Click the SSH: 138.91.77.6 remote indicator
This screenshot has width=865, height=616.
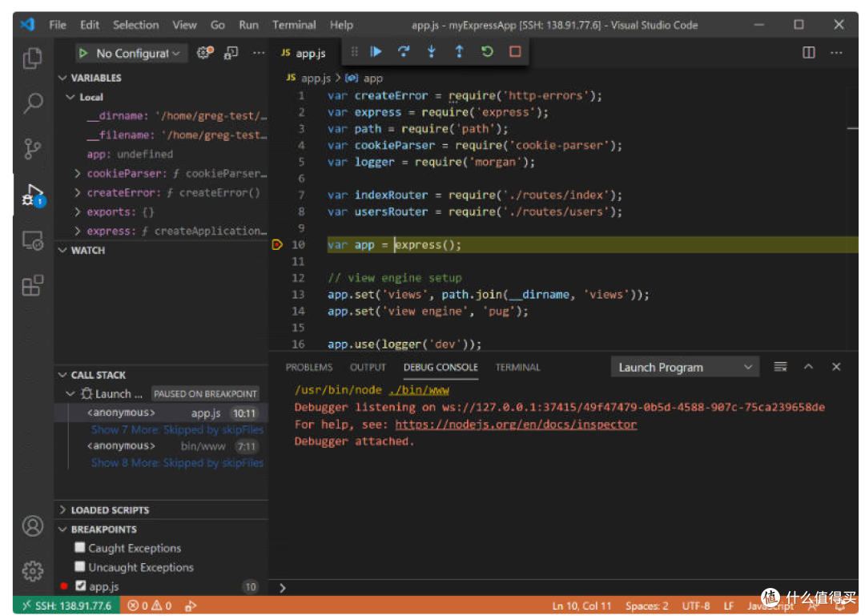click(x=66, y=606)
